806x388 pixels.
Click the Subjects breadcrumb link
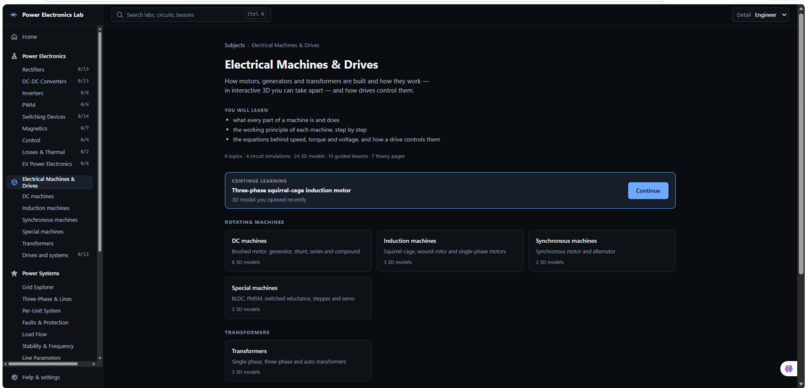pyautogui.click(x=234, y=45)
